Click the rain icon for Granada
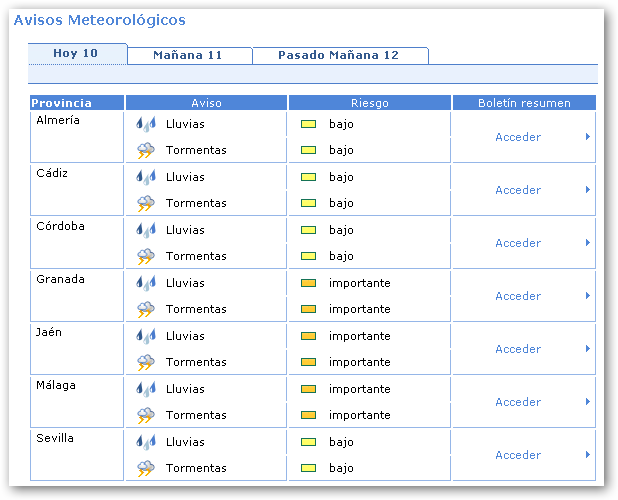The height and width of the screenshot is (500, 618). point(146,283)
